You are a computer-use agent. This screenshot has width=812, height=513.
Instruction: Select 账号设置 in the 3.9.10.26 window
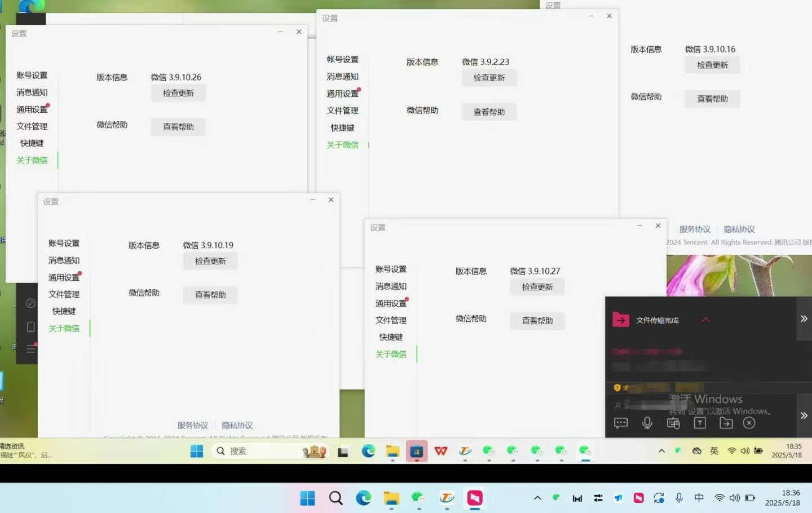[x=32, y=75]
